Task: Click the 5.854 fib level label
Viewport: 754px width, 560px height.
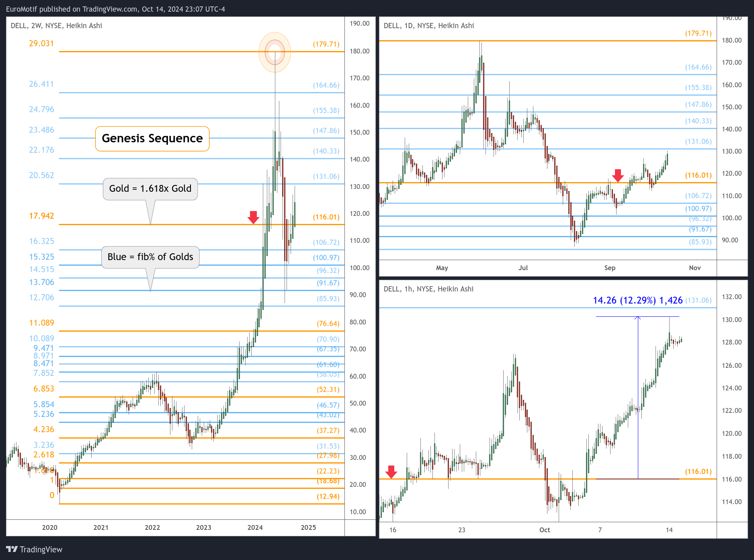Action: (x=43, y=404)
